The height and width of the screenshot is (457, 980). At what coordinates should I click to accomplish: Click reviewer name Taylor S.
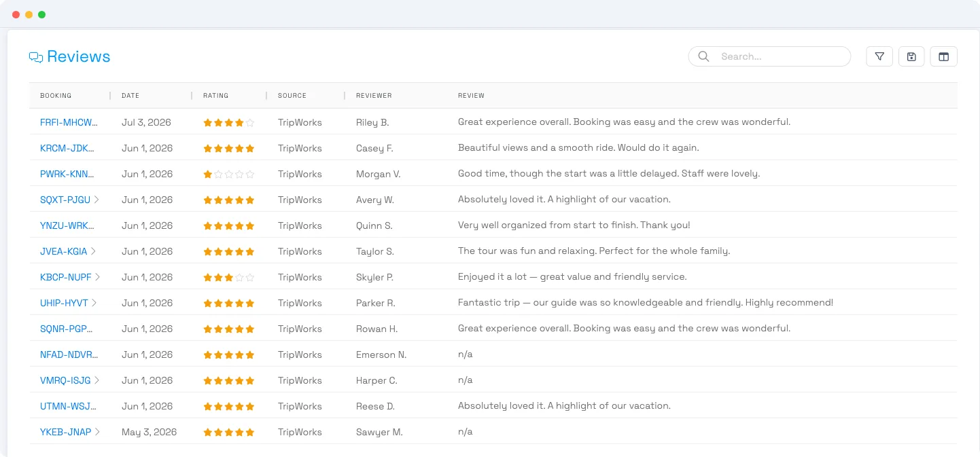tap(375, 251)
